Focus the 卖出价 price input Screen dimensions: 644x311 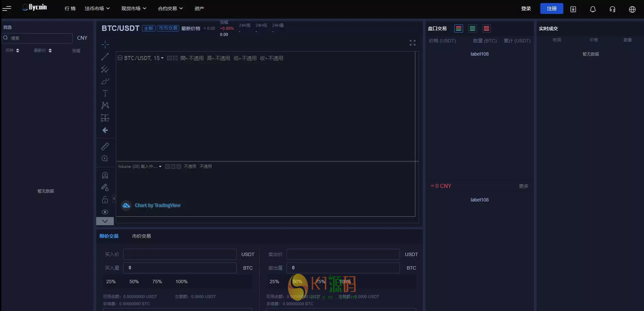point(343,254)
